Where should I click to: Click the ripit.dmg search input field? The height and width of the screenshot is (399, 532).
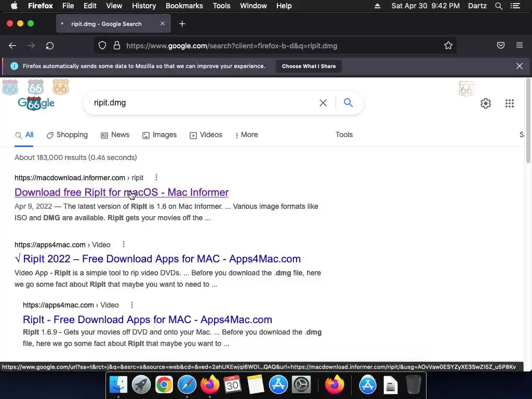coord(204,103)
